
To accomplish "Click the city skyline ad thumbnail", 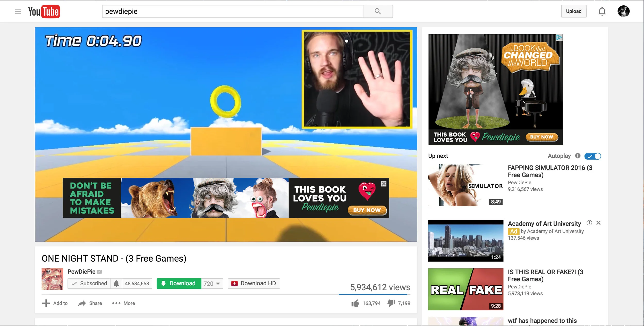I will click(x=466, y=241).
